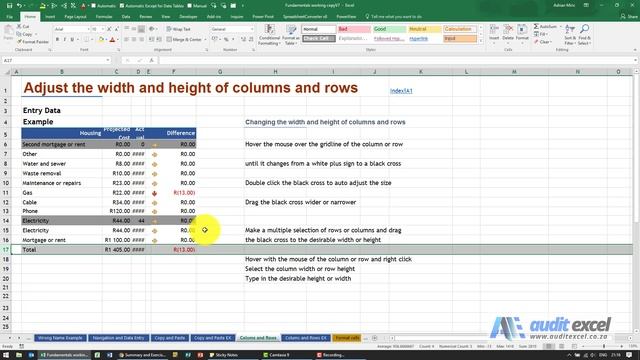The height and width of the screenshot is (360, 640).
Task: Open Format as Table
Action: (x=291, y=35)
